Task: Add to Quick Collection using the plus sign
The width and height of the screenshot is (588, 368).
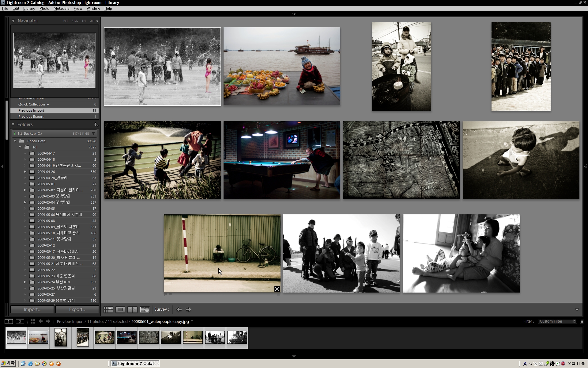Action: point(48,104)
